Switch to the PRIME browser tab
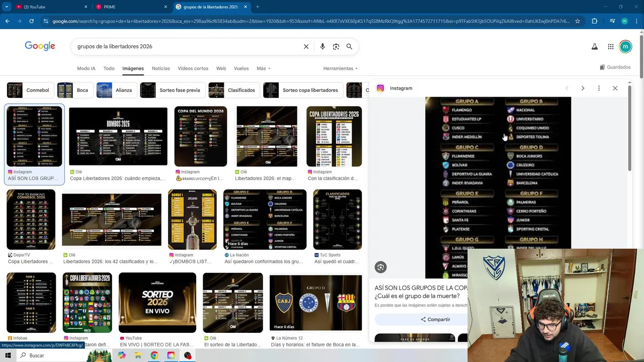Viewport: 644px width, 362px height. click(131, 7)
